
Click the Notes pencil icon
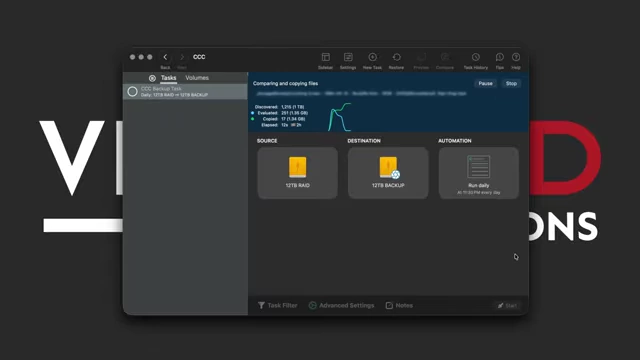coord(389,305)
